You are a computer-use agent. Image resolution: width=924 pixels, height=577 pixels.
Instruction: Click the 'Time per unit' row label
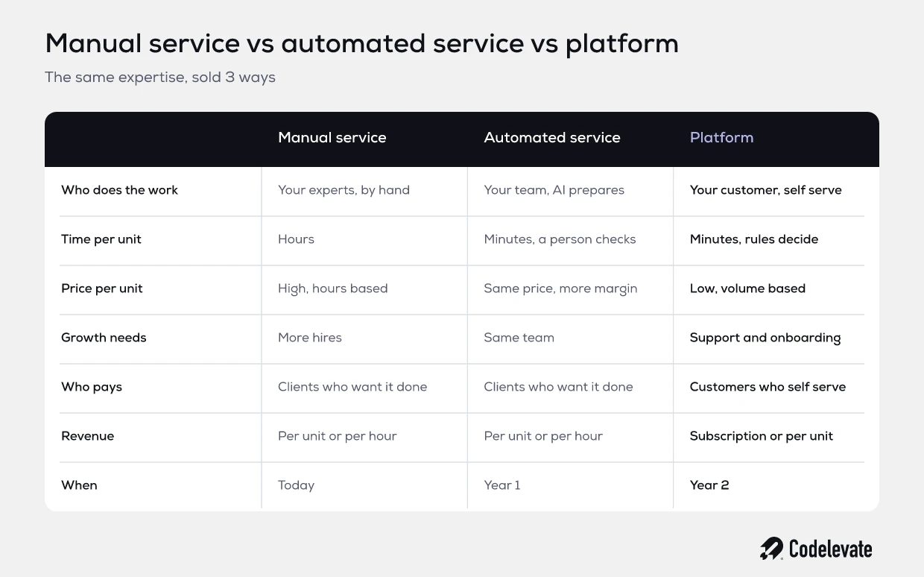[101, 239]
